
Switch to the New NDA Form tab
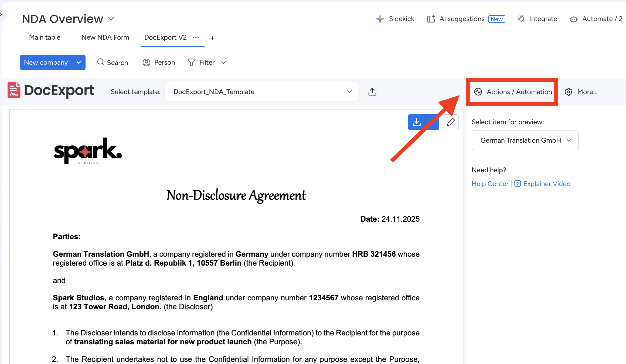click(x=105, y=37)
